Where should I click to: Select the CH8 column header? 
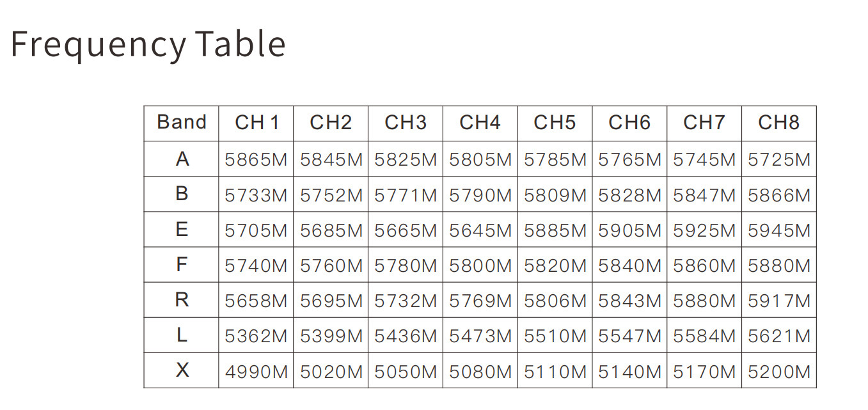[778, 123]
